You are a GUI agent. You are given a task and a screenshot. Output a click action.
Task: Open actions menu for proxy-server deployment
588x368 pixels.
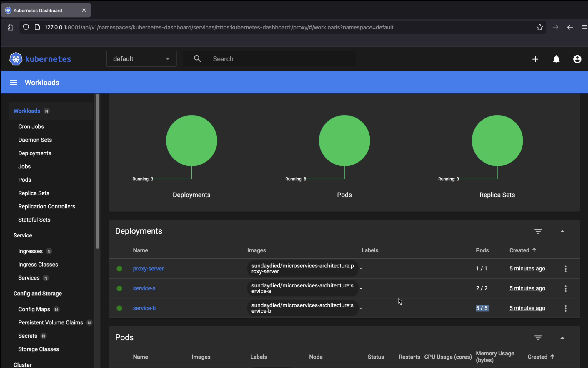(565, 269)
